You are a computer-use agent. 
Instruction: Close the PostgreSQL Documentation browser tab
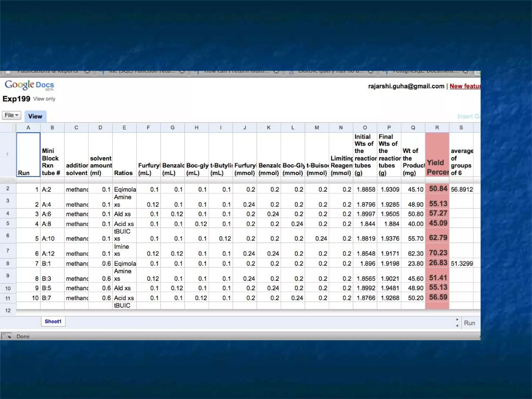pyautogui.click(x=465, y=72)
